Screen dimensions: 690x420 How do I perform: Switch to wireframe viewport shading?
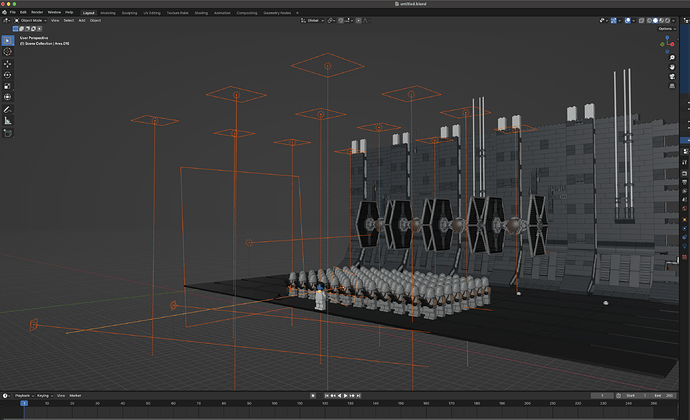(x=649, y=20)
